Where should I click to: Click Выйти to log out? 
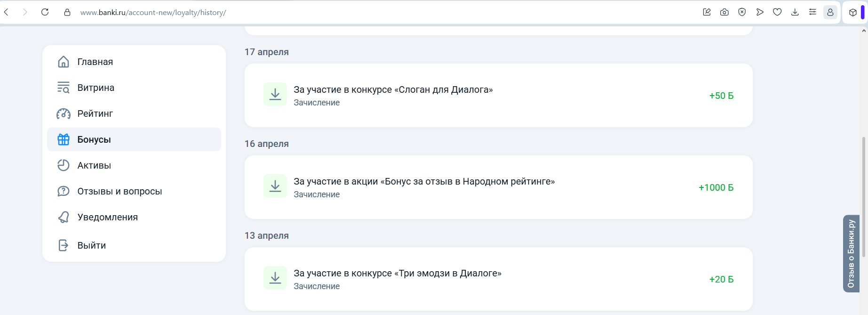91,245
